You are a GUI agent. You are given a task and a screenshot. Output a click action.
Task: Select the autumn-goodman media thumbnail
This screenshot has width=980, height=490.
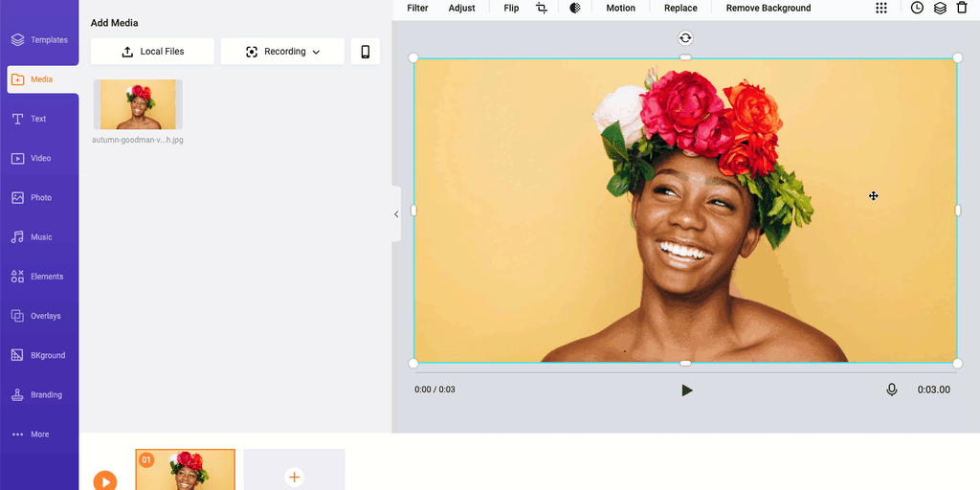click(138, 104)
